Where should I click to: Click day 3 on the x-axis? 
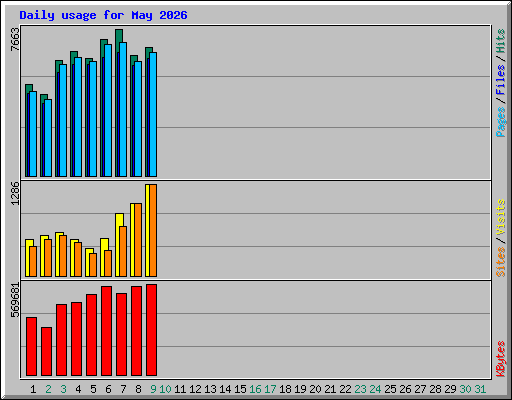click(x=63, y=389)
